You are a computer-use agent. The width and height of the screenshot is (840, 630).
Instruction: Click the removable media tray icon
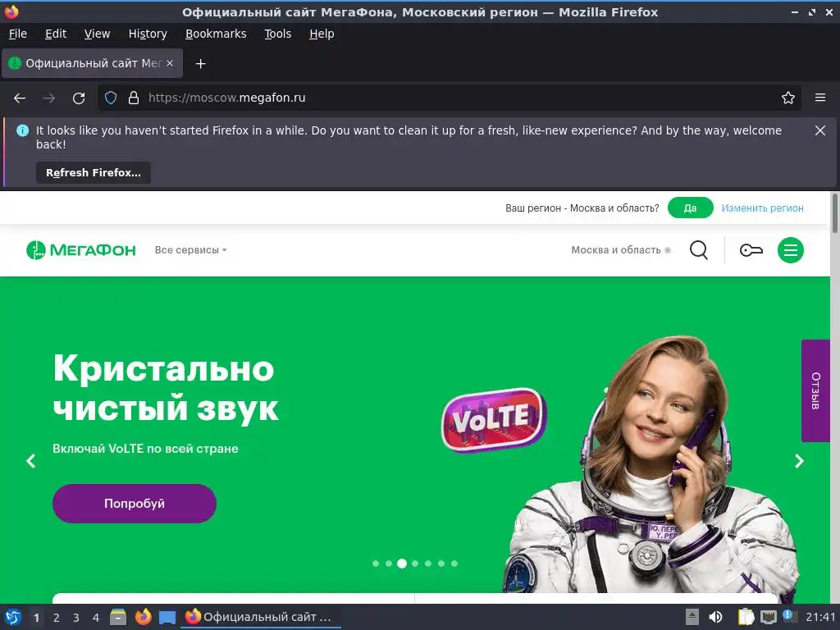(692, 617)
